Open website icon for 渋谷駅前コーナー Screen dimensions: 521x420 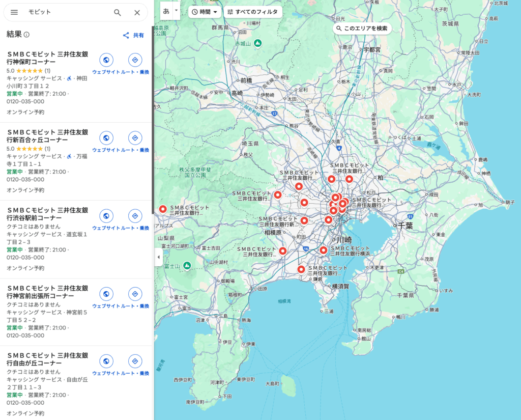(106, 216)
